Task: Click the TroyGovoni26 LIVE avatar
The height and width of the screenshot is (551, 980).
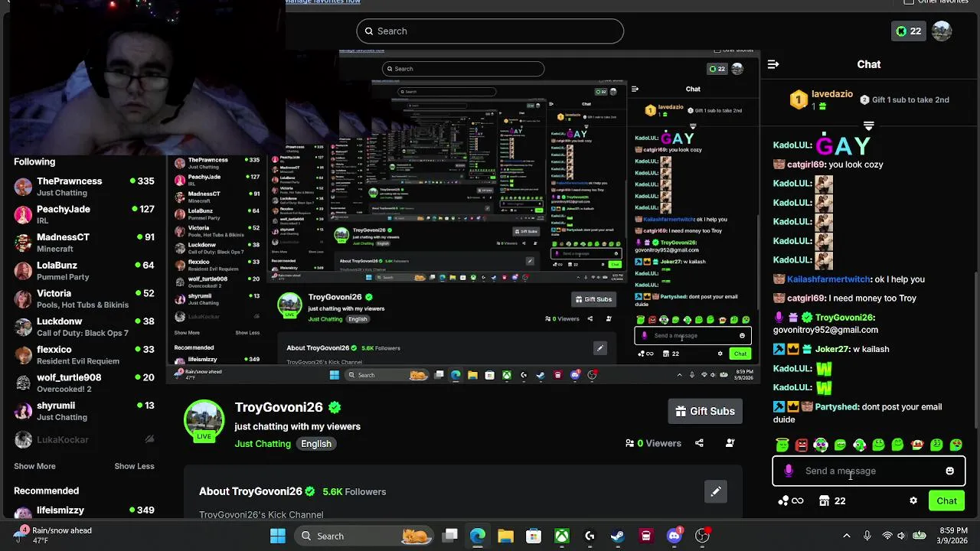Action: [204, 419]
